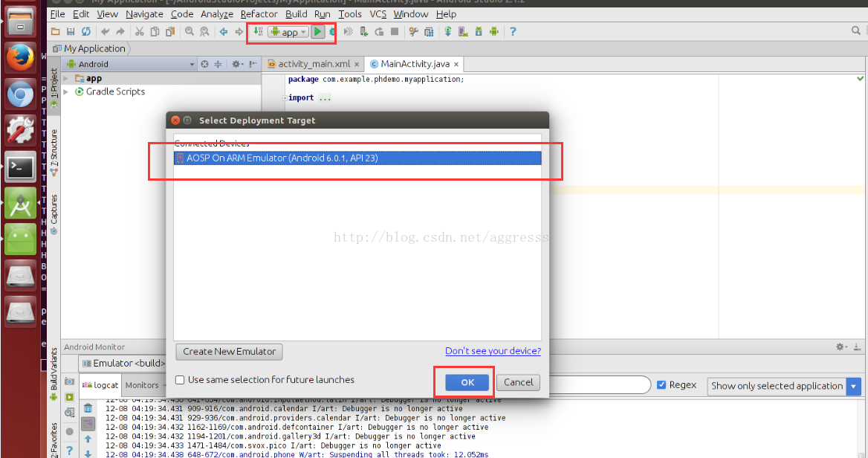Open the VCS menu

pos(378,14)
